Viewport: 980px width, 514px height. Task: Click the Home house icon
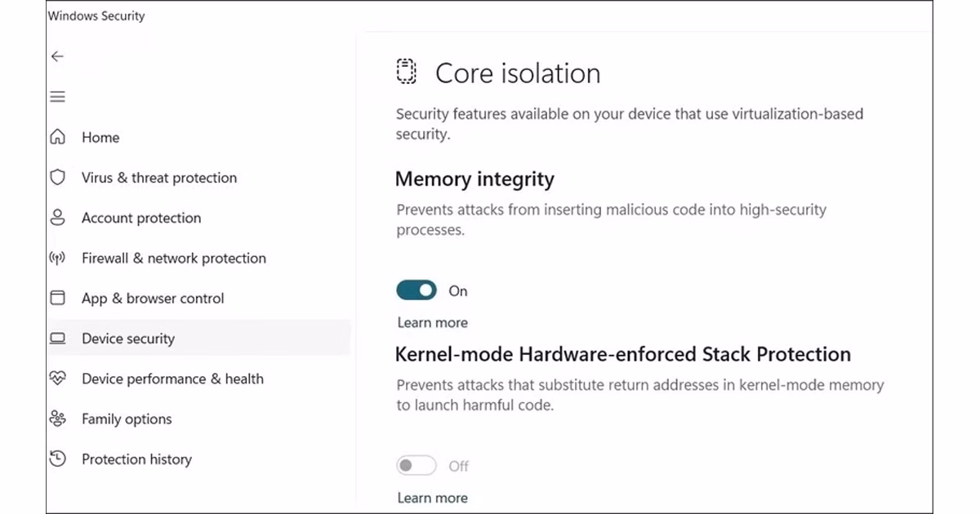point(57,137)
